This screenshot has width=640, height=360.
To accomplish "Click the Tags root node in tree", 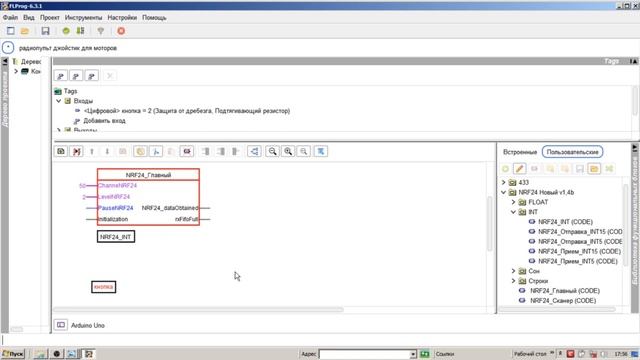I will point(70,91).
